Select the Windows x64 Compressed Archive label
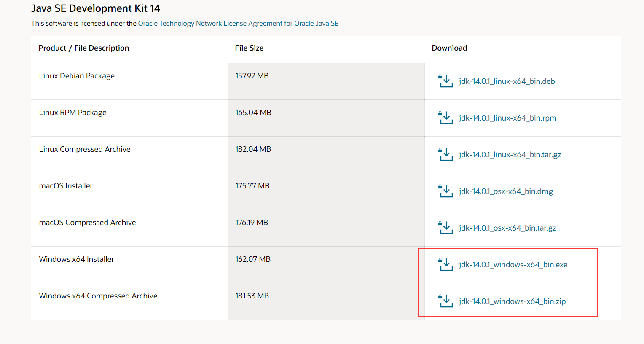 [98, 296]
